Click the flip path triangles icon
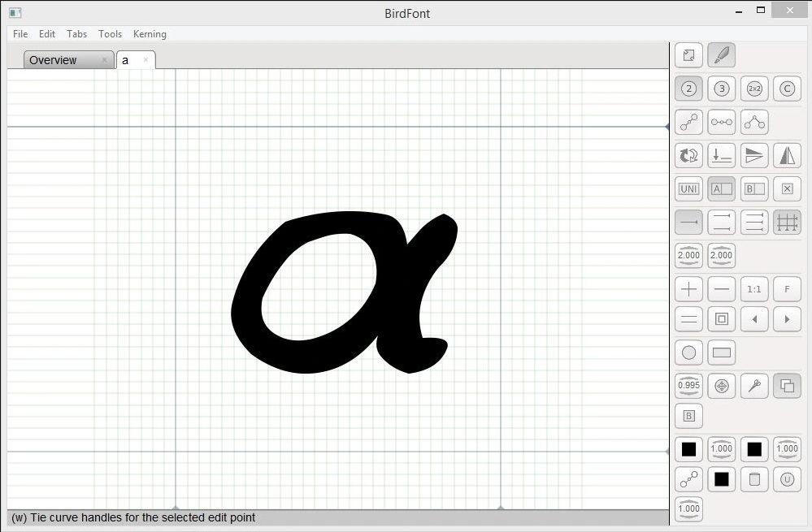 [786, 155]
